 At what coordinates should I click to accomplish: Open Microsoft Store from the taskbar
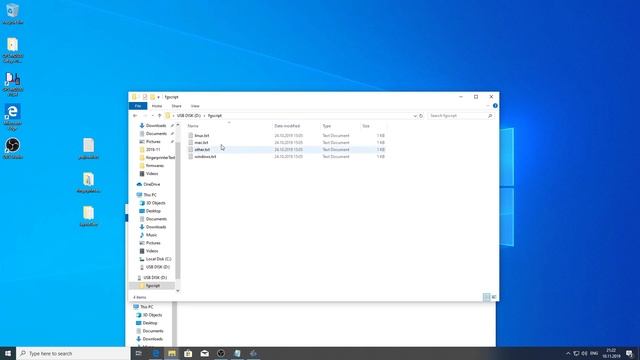(188, 353)
